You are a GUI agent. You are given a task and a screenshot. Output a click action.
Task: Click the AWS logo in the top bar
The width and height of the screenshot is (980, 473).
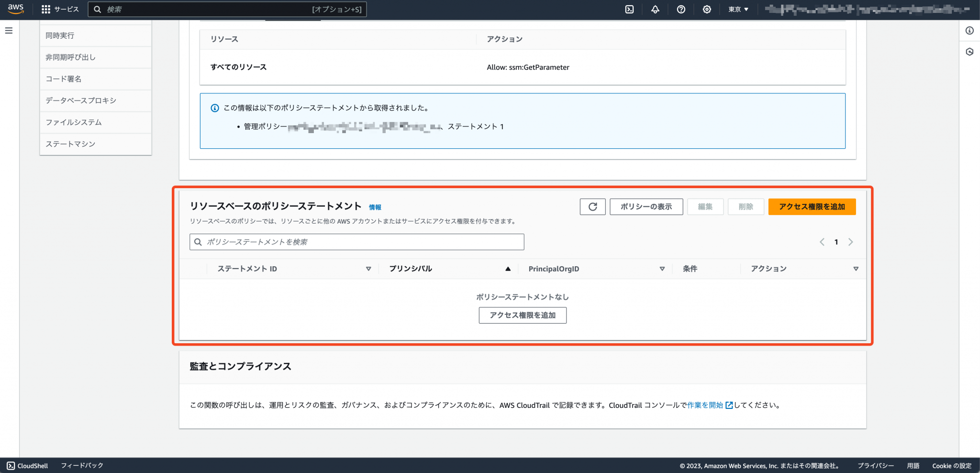(15, 9)
